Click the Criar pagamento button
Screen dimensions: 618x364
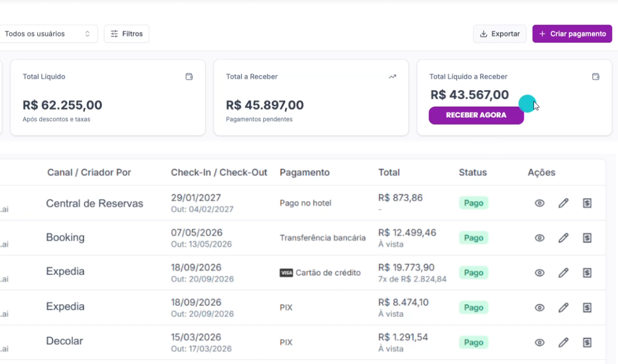(572, 34)
